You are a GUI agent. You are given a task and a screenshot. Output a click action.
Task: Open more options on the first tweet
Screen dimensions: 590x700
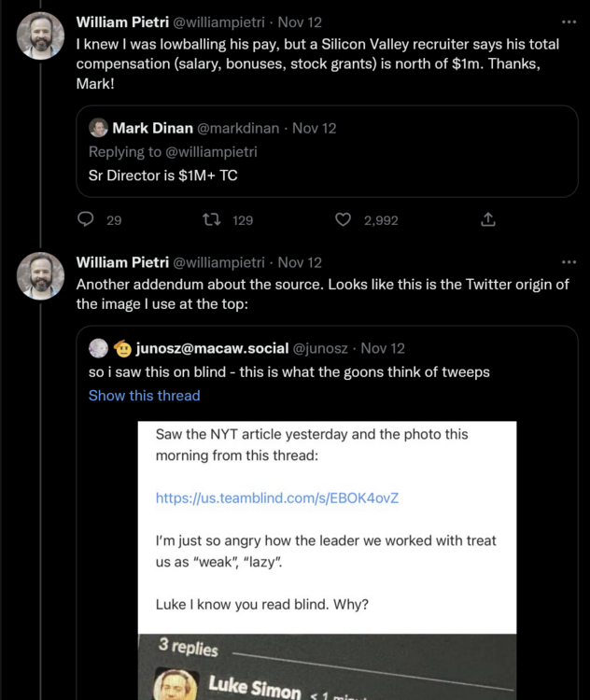tap(569, 21)
